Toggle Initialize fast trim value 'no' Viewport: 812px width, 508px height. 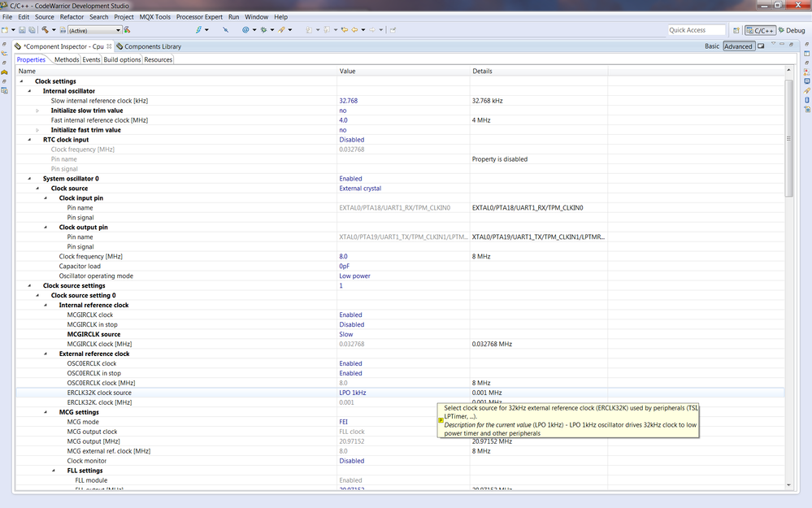(x=343, y=130)
